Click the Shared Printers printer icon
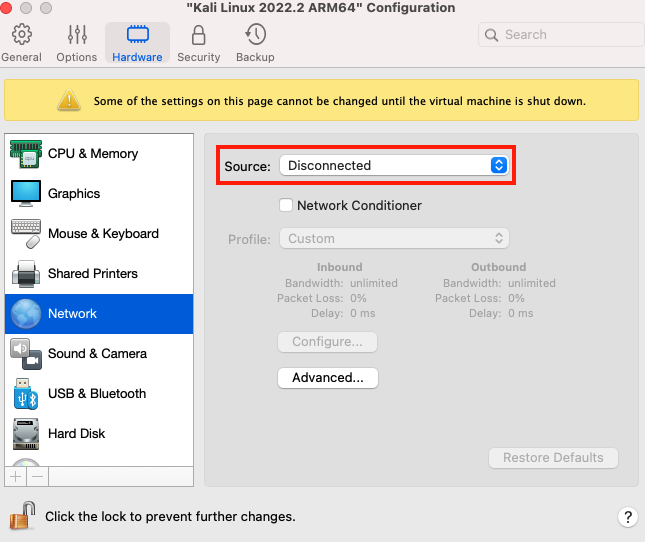The height and width of the screenshot is (542, 645). (x=26, y=273)
